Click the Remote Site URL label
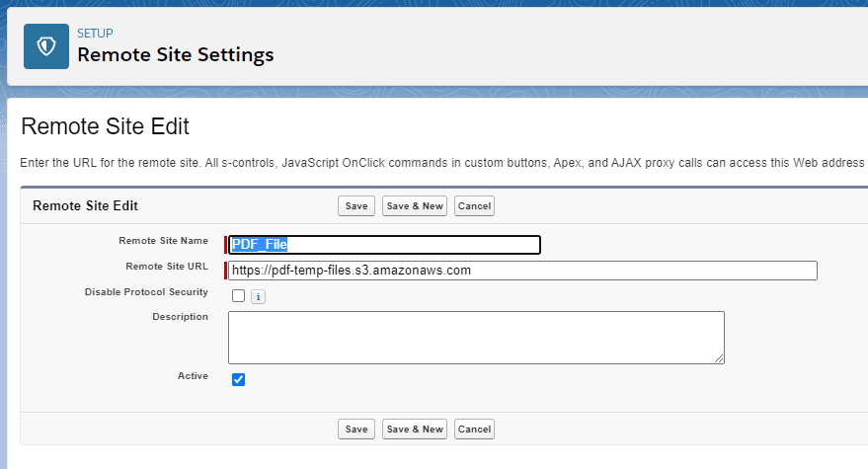 tap(167, 266)
